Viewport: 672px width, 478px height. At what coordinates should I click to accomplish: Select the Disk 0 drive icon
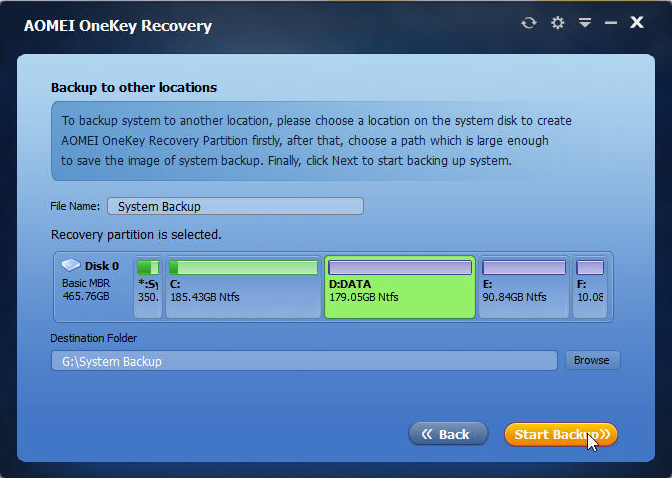[71, 265]
